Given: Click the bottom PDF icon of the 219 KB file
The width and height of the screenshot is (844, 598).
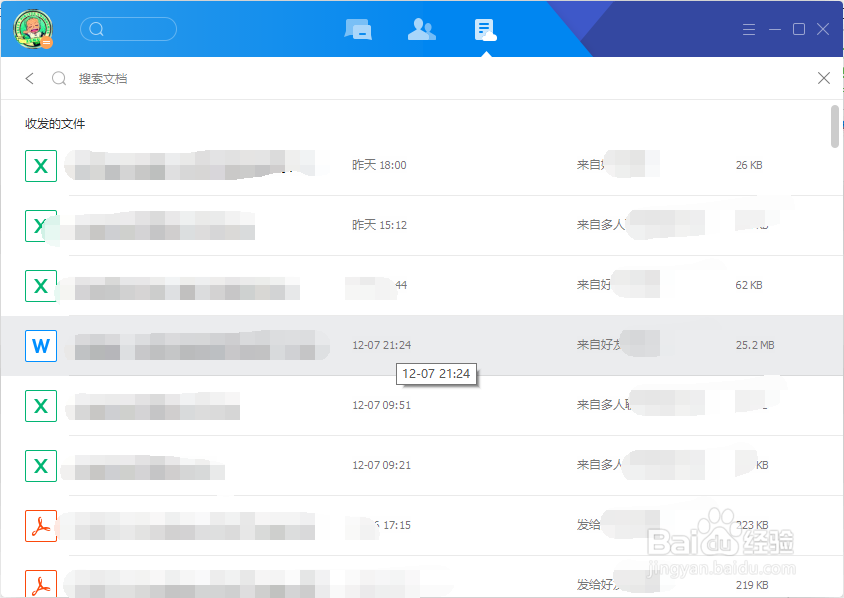Looking at the screenshot, I should [x=41, y=583].
